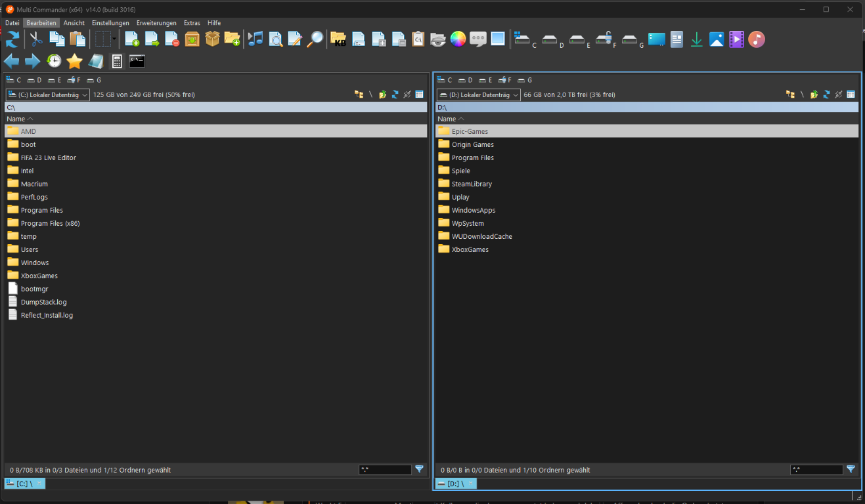The image size is (865, 504).
Task: Open the Einstellungen menu
Action: tap(110, 23)
